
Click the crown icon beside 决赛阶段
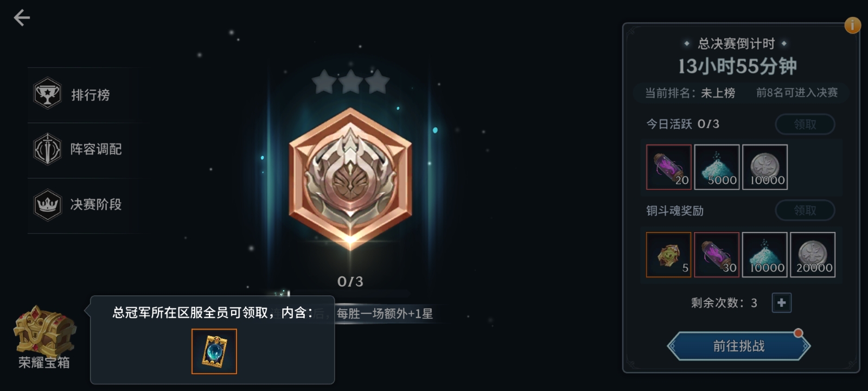(x=47, y=205)
